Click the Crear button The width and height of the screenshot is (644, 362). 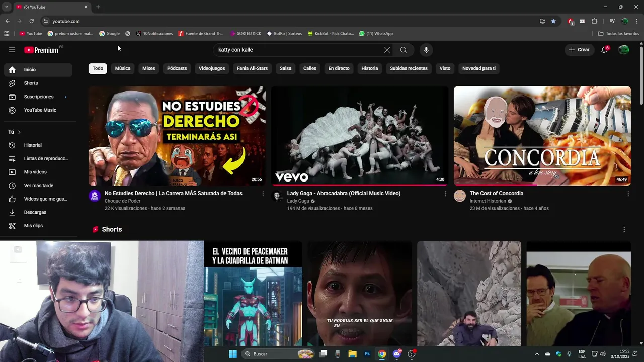coord(579,50)
